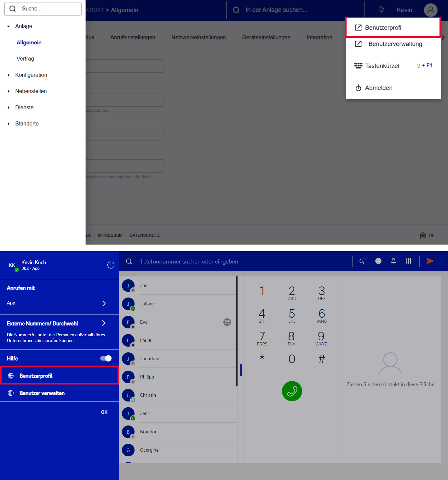Click the do-not-disturb minus icon
Screen dimensions: 448x480
click(x=378, y=261)
